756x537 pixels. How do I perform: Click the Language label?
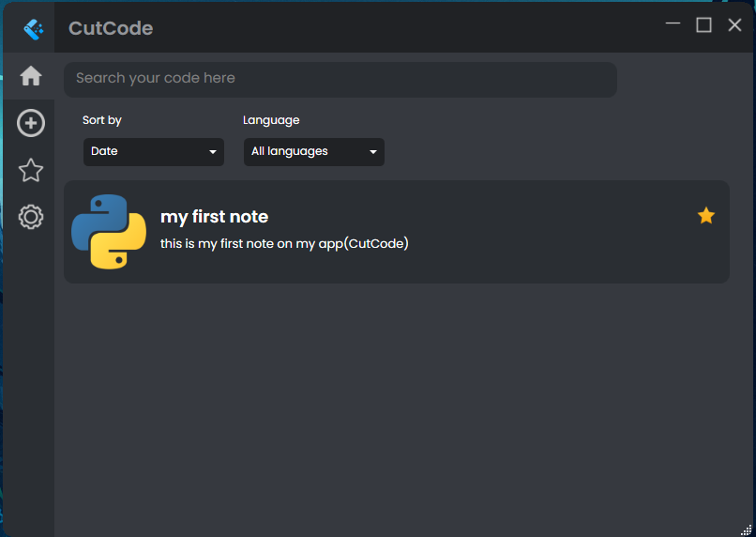coord(271,120)
